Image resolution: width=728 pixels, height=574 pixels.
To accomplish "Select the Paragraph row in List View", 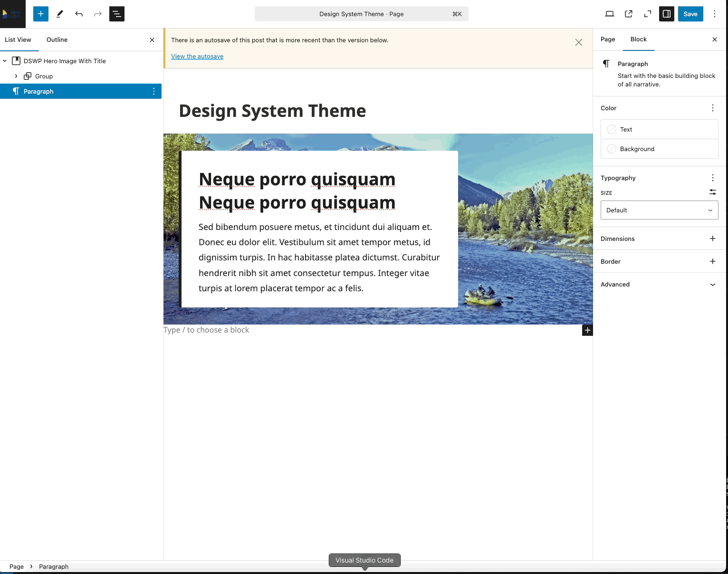I will click(x=81, y=91).
